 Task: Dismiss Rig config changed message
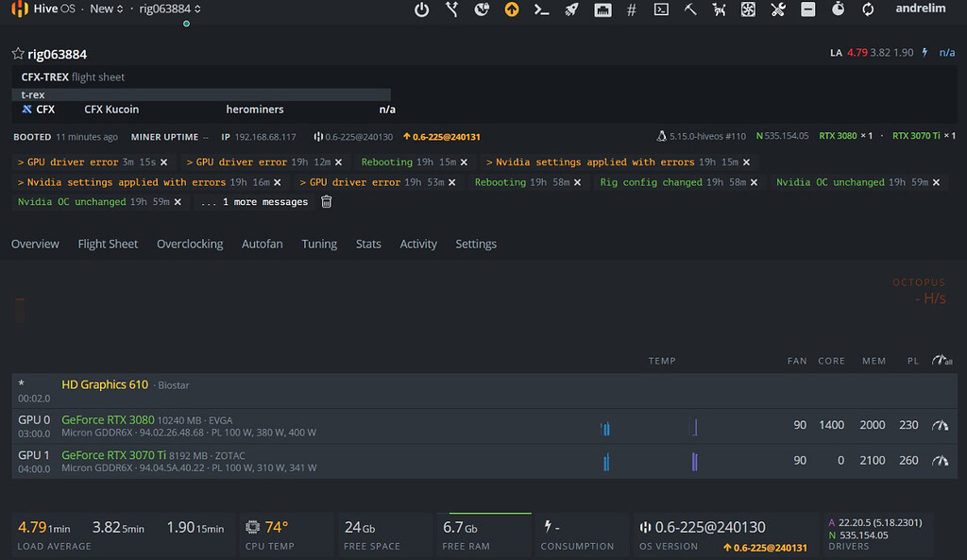click(x=754, y=182)
